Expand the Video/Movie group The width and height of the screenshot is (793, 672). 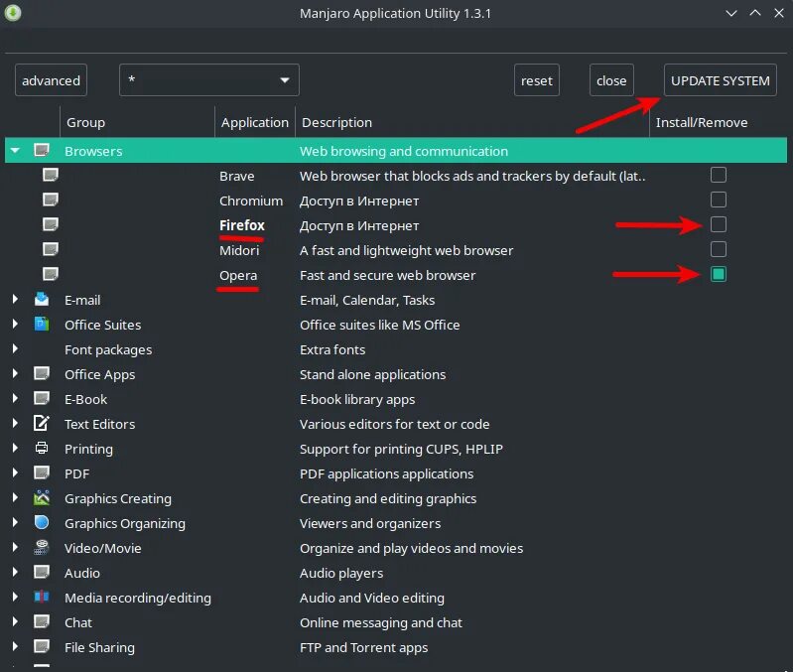(15, 547)
